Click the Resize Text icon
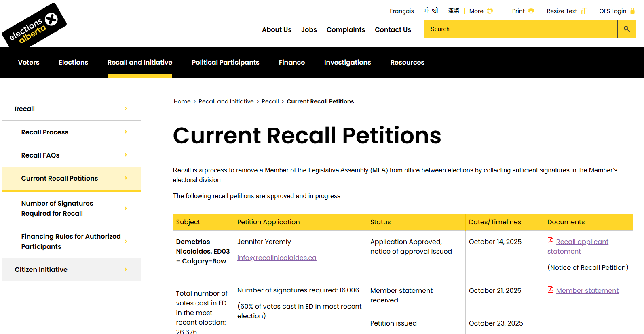 click(583, 11)
